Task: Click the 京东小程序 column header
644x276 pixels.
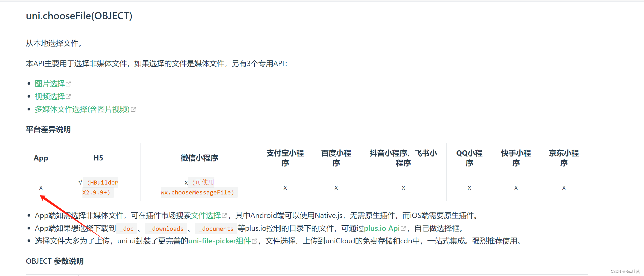Action: pyautogui.click(x=564, y=158)
